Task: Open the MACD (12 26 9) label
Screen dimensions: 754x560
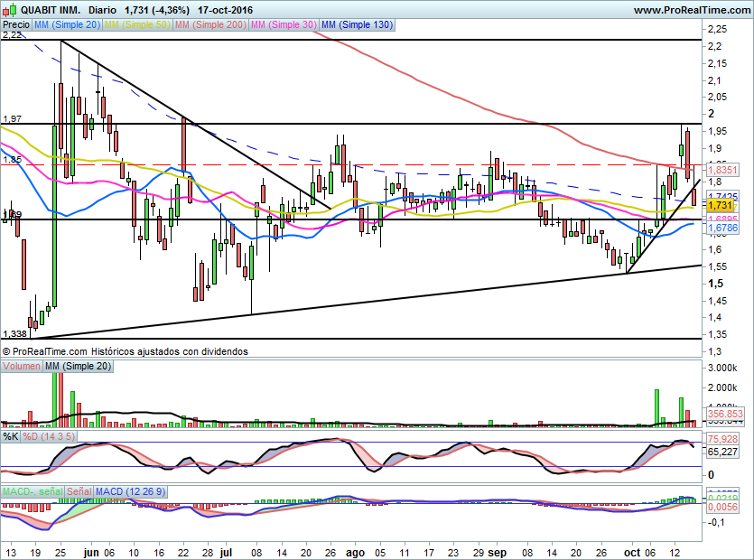Action: [131, 490]
